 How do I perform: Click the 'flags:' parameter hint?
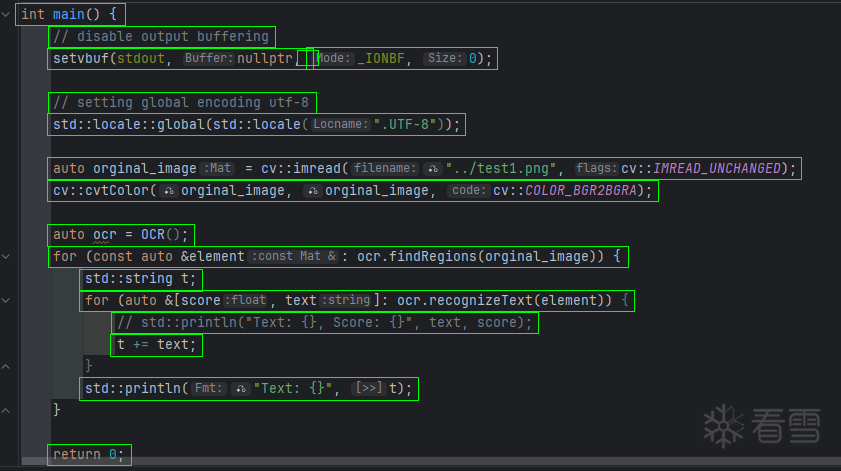tap(597, 168)
